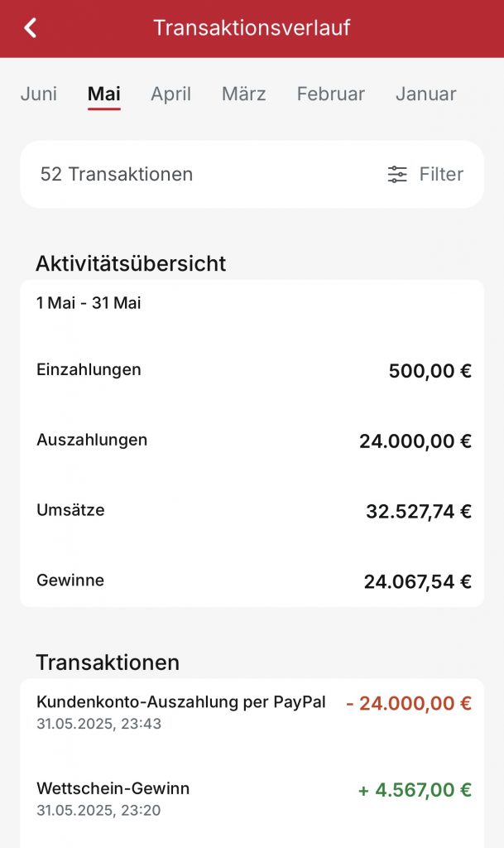Reselect the active Mai tab

tap(103, 94)
